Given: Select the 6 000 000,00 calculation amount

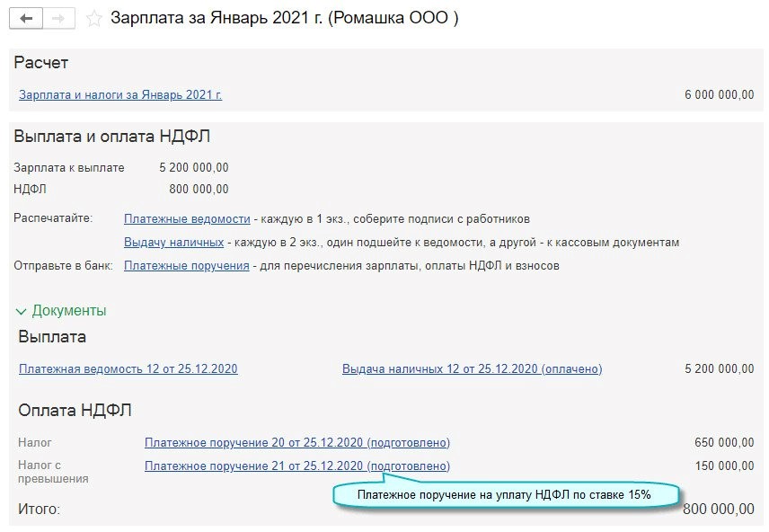Looking at the screenshot, I should pos(719,94).
